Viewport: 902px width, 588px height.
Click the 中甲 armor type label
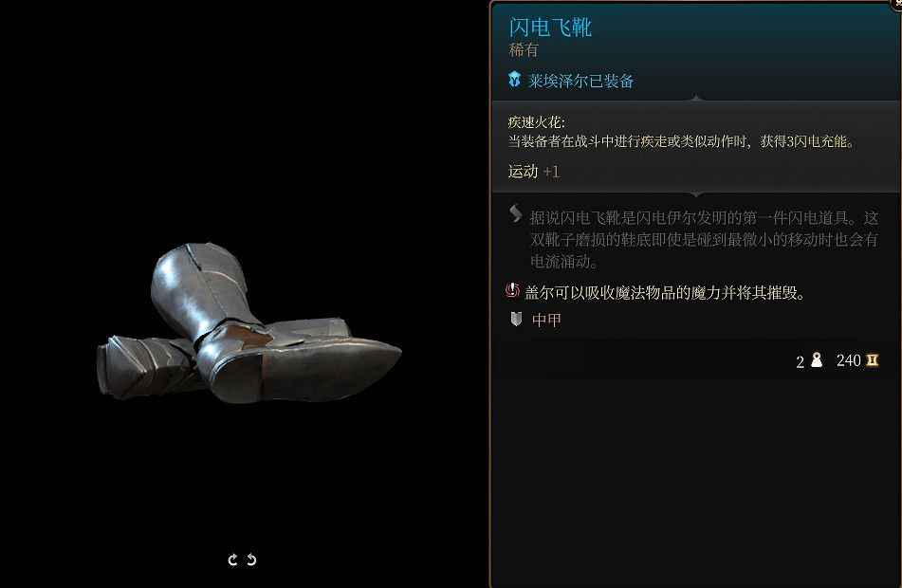click(546, 320)
